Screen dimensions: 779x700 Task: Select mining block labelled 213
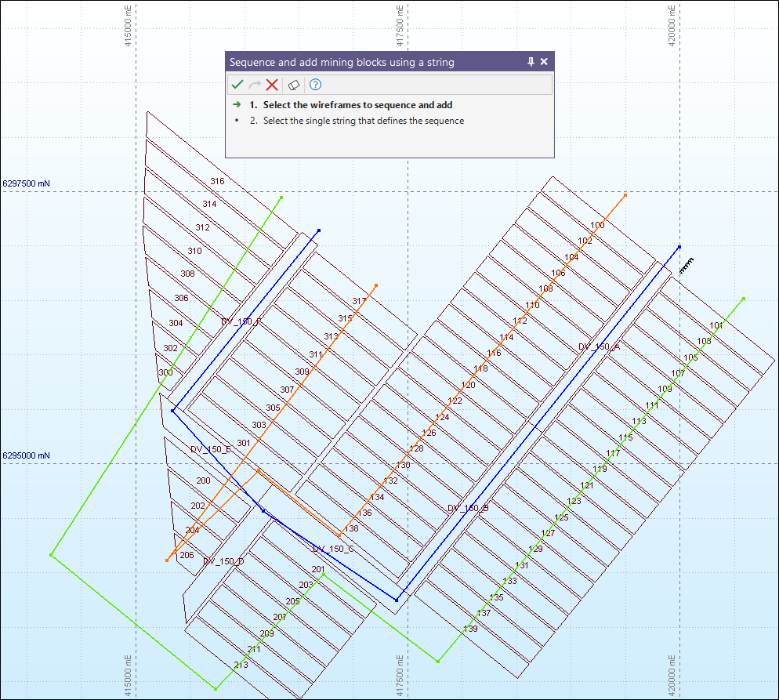pos(241,665)
